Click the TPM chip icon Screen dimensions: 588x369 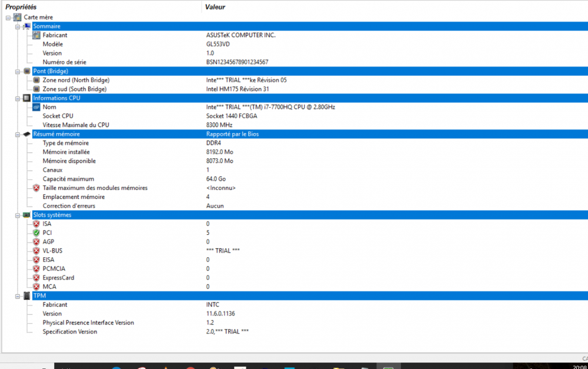(26, 296)
